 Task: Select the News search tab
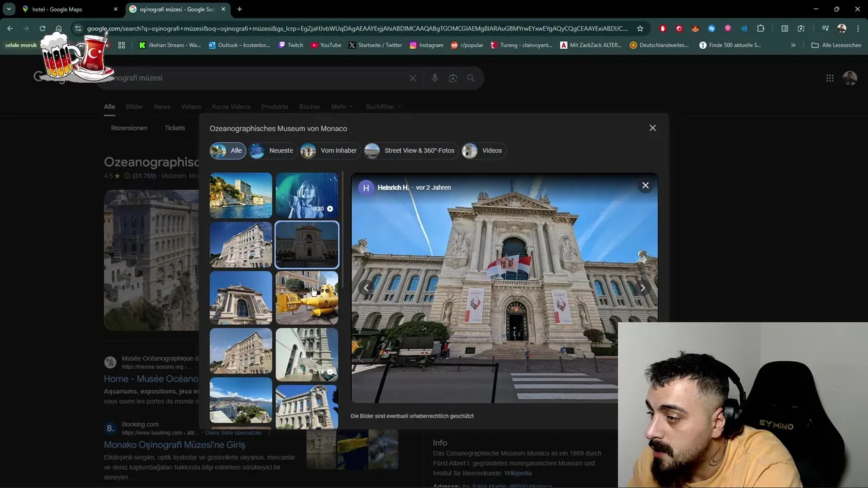click(162, 106)
